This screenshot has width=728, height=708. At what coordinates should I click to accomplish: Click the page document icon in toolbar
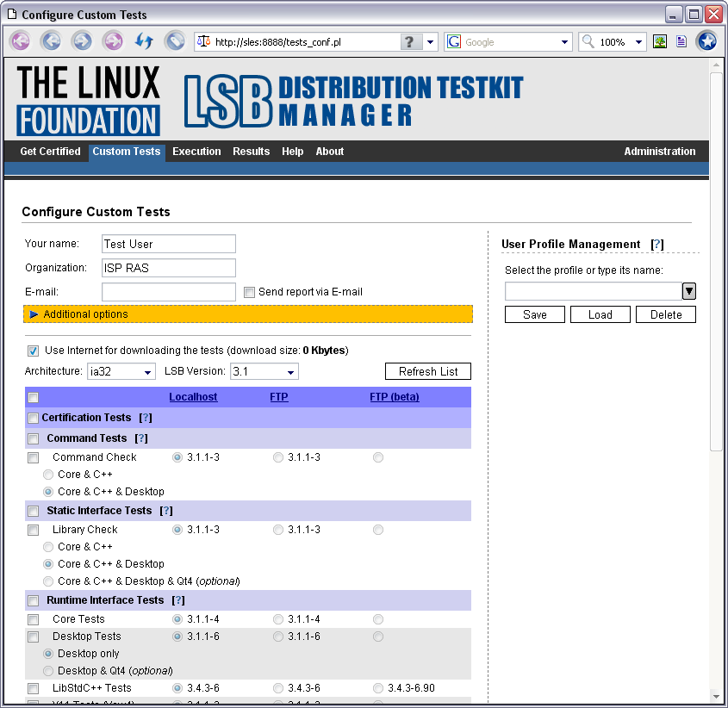click(x=681, y=42)
